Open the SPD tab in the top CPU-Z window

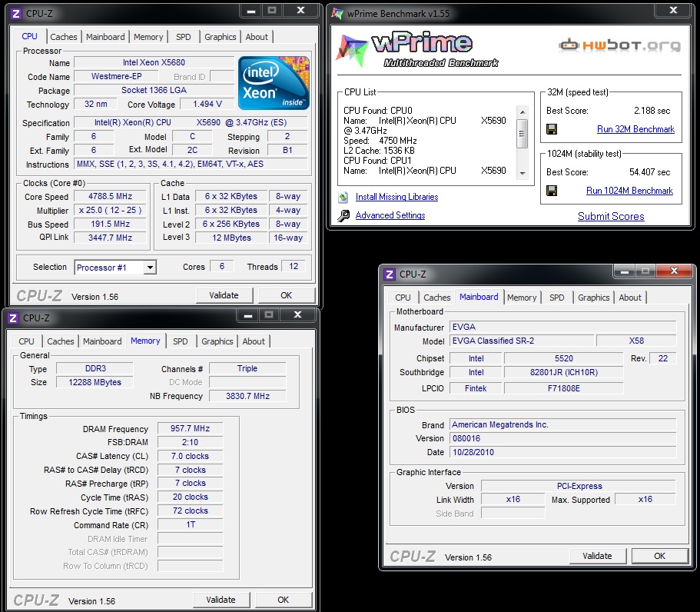[183, 37]
